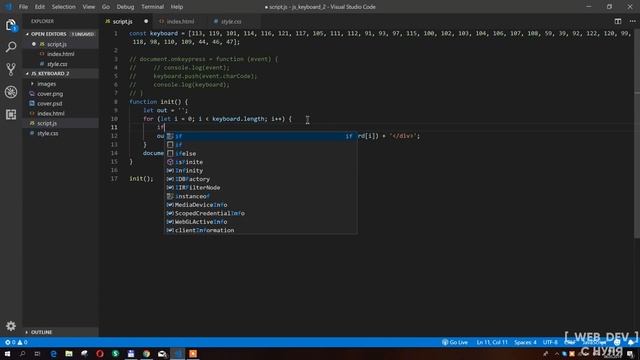Collapse the JS_KEYBOARD_2 folder section

(60, 73)
